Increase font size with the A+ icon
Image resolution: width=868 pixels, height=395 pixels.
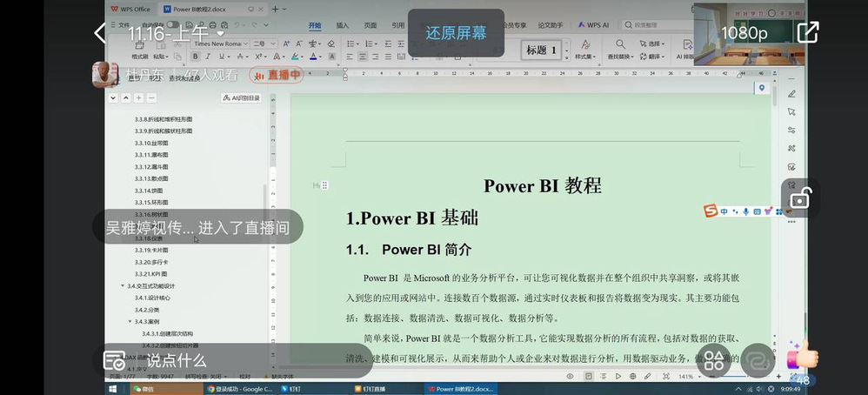point(287,44)
